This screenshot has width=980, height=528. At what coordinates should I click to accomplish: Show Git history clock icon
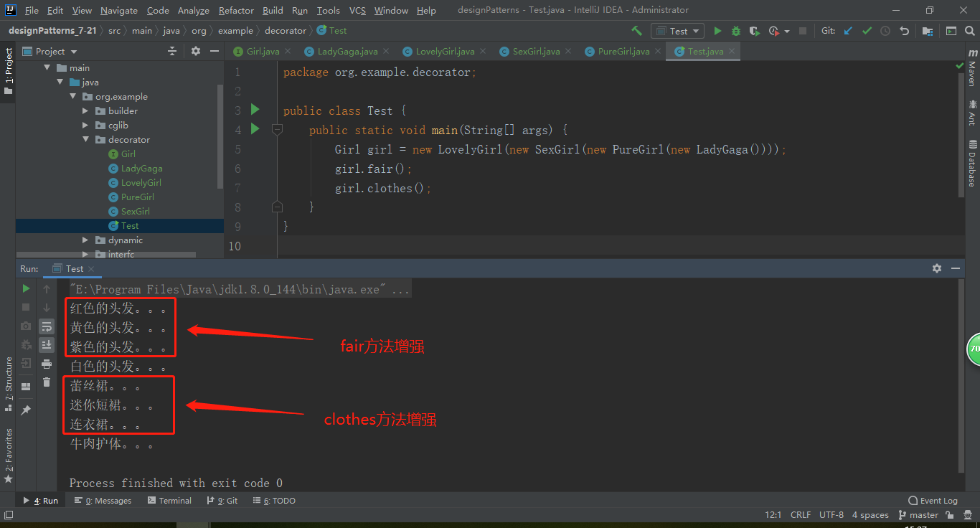[x=885, y=31]
